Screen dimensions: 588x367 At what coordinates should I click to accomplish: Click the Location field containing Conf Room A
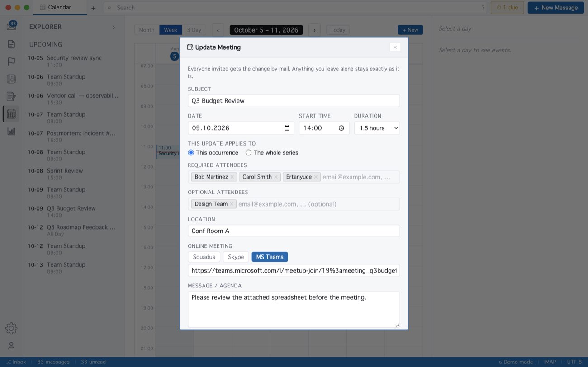294,231
